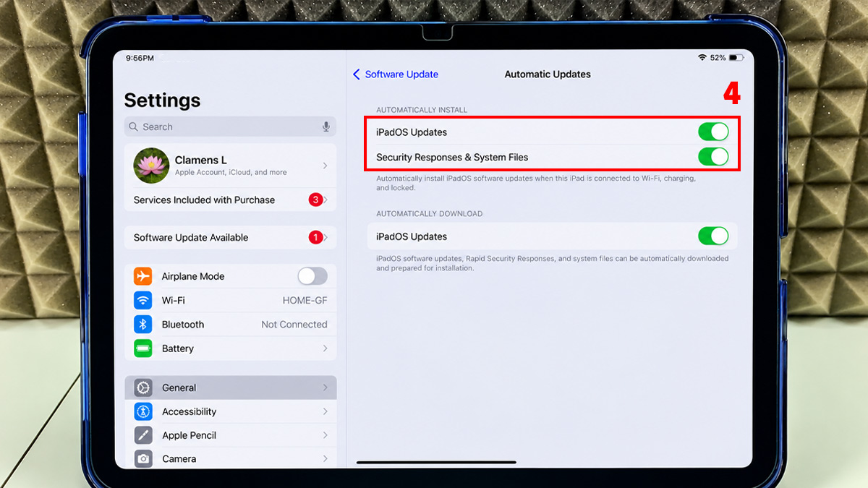Image resolution: width=868 pixels, height=488 pixels.
Task: Tap the Wi-Fi status bar indicator
Action: pyautogui.click(x=702, y=57)
